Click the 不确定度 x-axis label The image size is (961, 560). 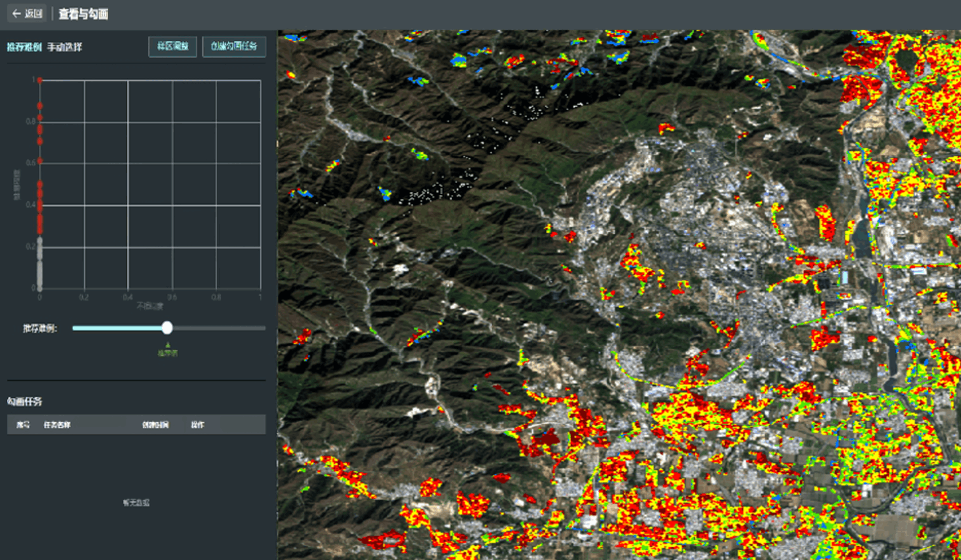150,306
